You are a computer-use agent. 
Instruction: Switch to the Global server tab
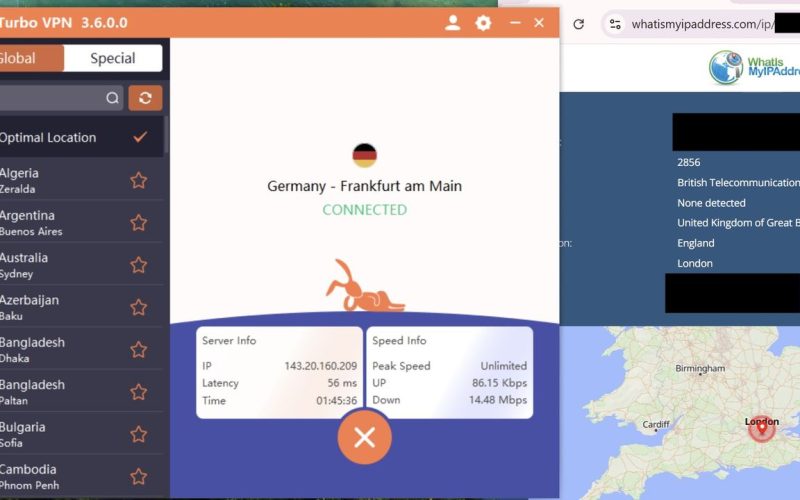point(32,58)
